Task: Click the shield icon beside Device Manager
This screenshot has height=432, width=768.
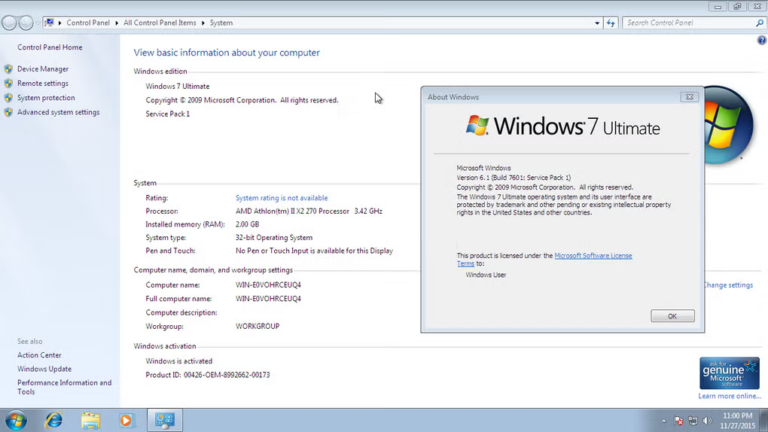Action: (x=8, y=69)
